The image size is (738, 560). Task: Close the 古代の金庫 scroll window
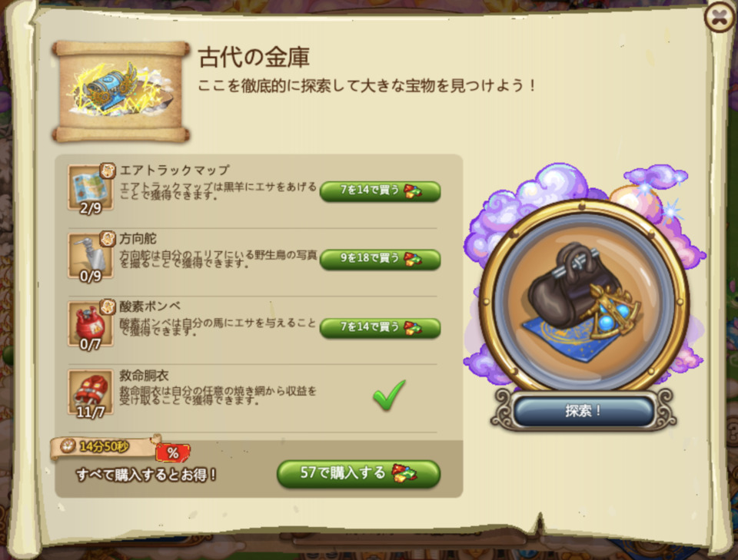tap(720, 17)
